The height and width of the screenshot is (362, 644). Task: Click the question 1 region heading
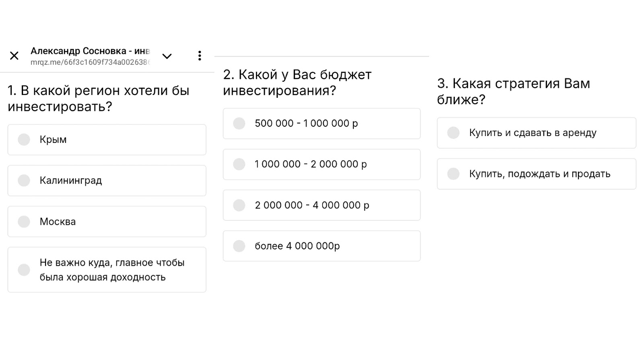[x=99, y=99]
